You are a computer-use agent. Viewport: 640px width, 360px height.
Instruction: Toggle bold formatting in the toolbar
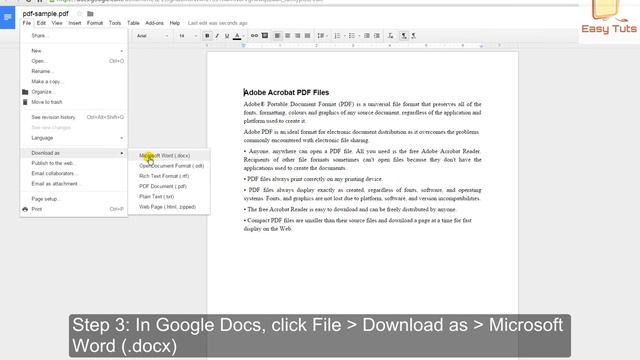207,36
